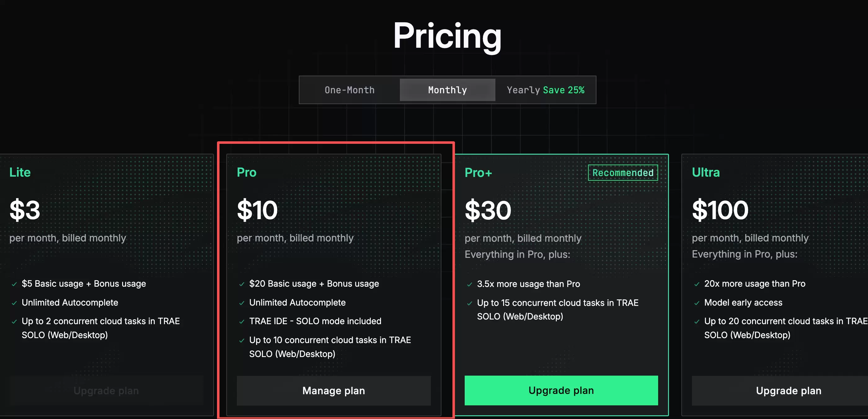Click checkmark by Lite's Unlimited Autocomplete

14,303
